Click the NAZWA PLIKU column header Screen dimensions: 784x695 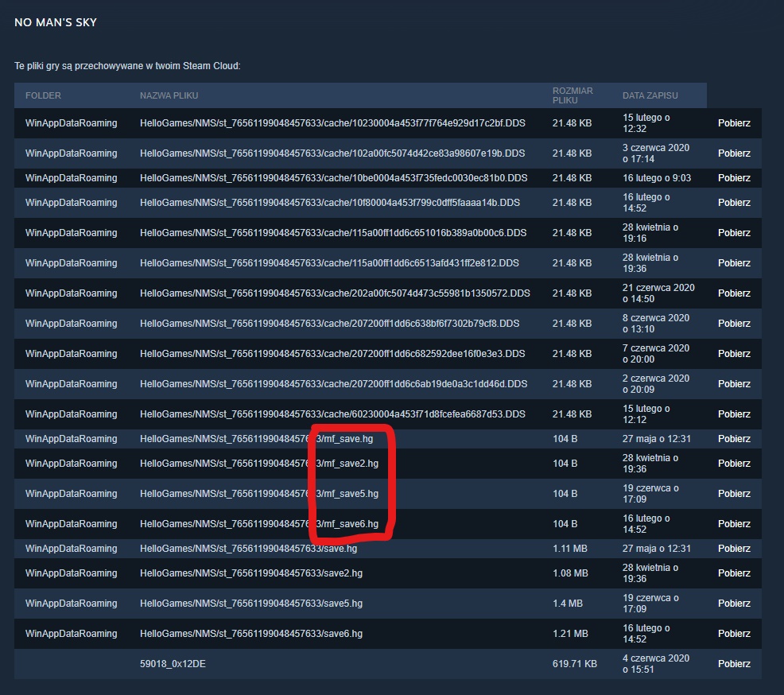(x=169, y=95)
